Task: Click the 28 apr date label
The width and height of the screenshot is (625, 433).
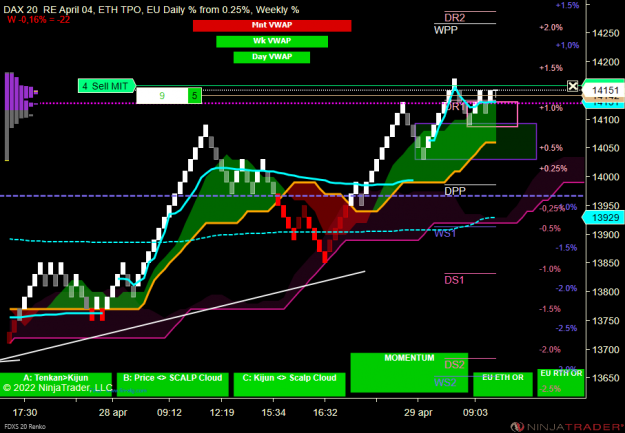Action: [113, 412]
